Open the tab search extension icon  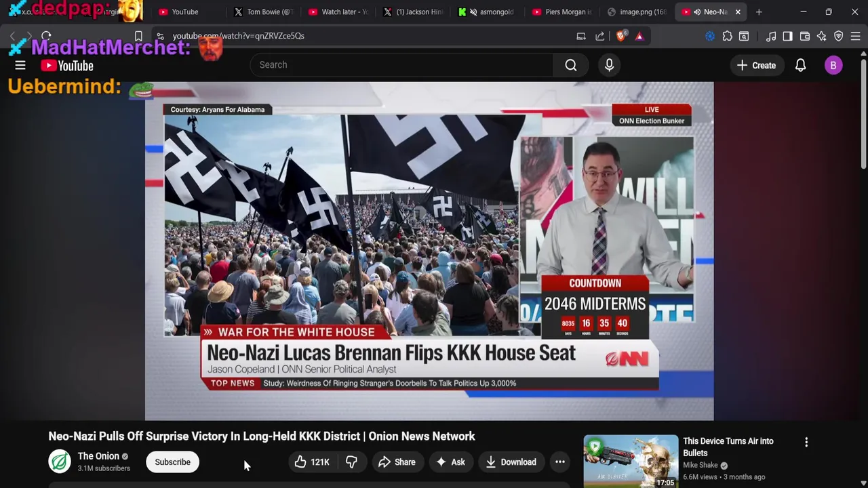point(744,36)
